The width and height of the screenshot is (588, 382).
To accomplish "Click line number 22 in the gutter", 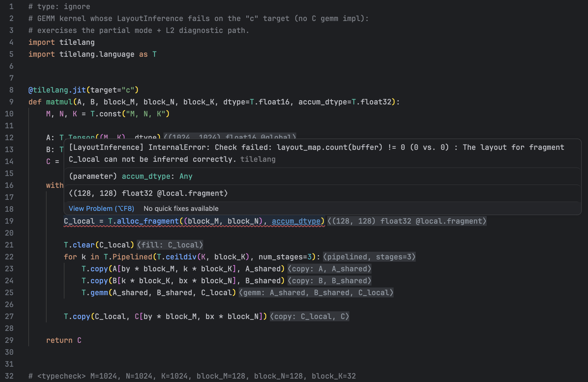I will point(9,257).
